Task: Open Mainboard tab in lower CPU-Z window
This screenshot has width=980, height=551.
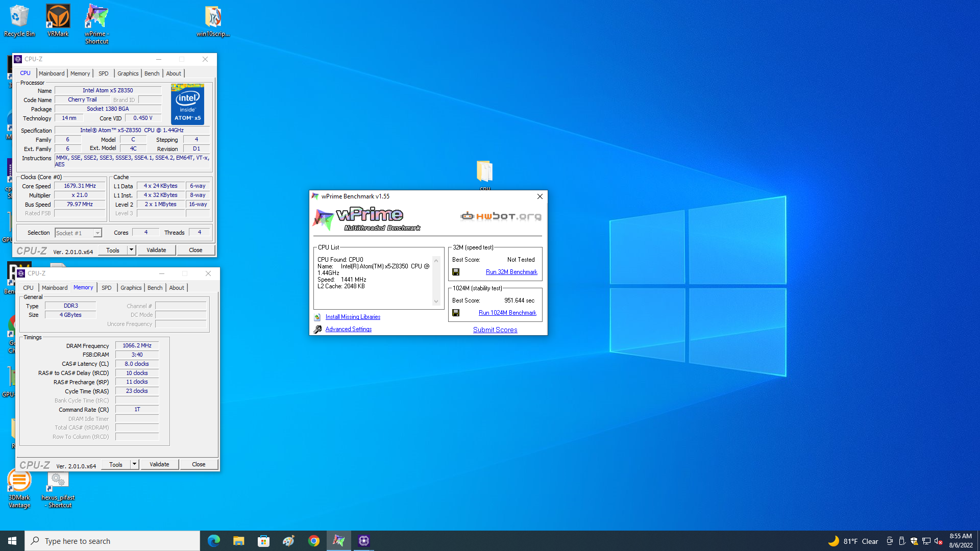Action: 55,288
